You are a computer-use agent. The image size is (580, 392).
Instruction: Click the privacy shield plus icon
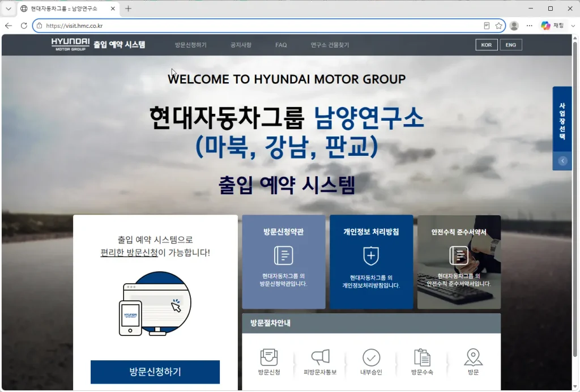(371, 255)
